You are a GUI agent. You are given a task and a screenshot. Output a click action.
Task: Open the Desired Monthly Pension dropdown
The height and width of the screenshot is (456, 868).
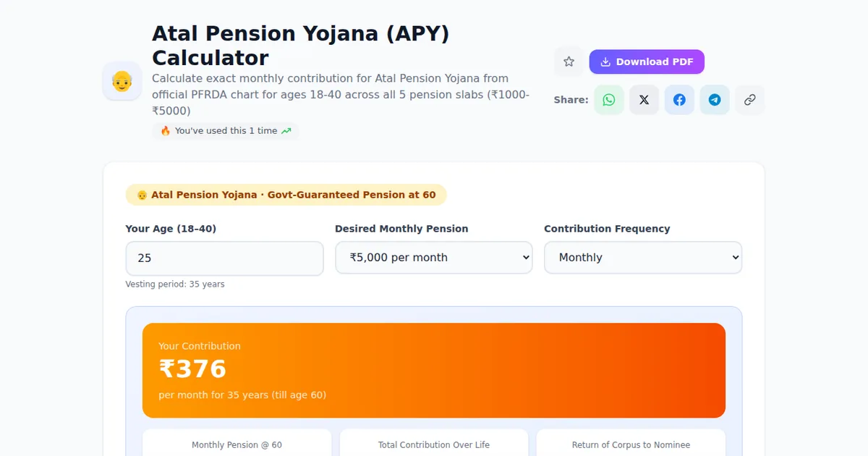[x=434, y=258]
